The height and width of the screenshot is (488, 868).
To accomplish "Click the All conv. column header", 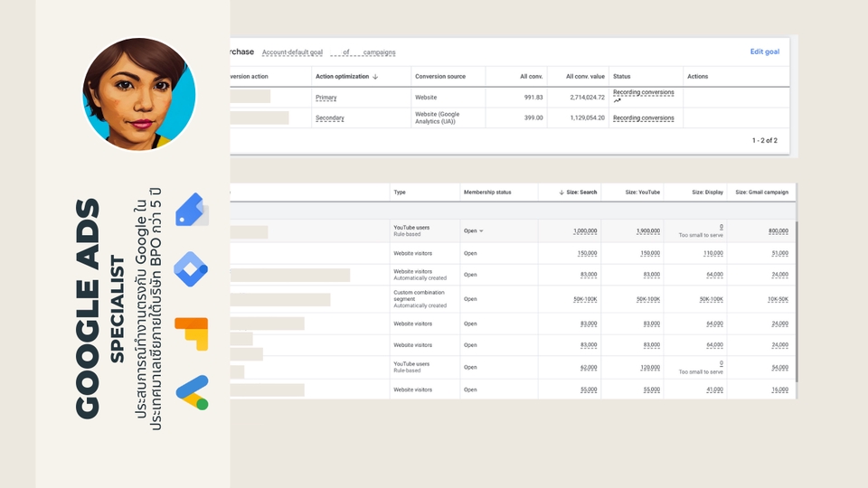I will pyautogui.click(x=532, y=76).
